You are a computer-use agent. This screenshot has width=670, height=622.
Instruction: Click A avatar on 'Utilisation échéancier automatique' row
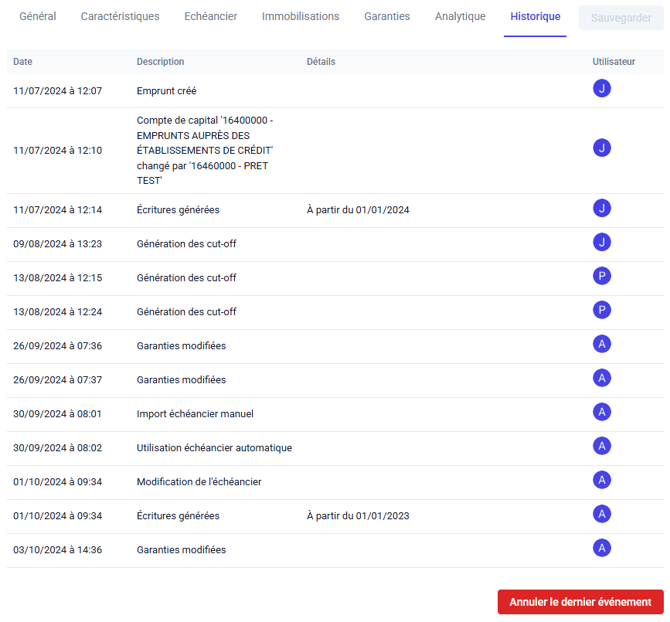tap(601, 446)
